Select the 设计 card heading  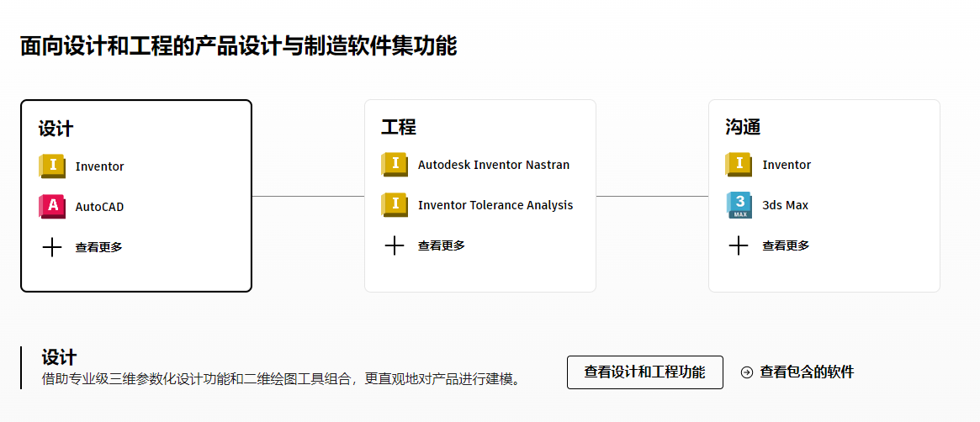click(x=56, y=129)
